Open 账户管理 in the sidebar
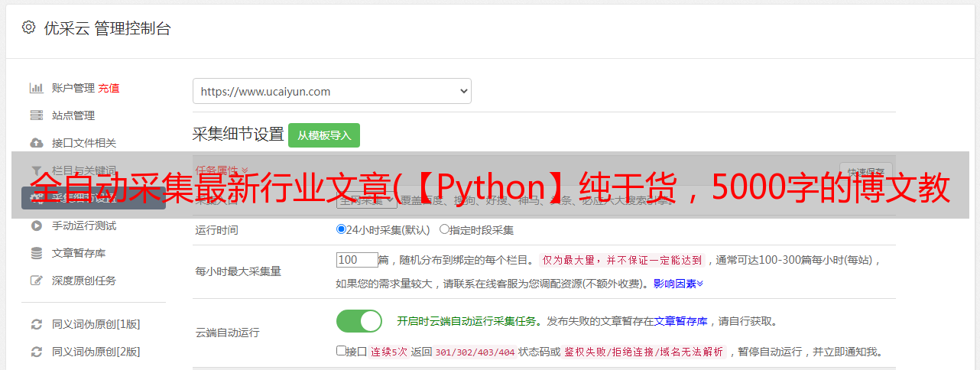 [x=73, y=88]
